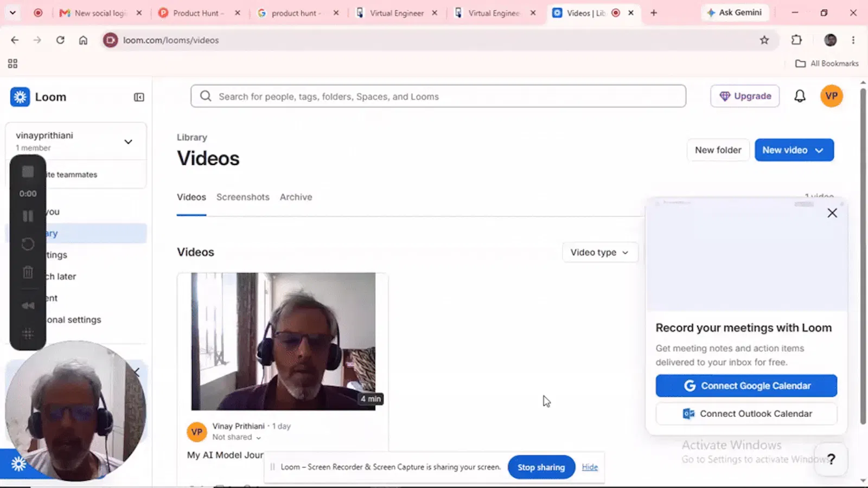The height and width of the screenshot is (488, 868).
Task: Open the extensions puzzle icon
Action: (796, 40)
